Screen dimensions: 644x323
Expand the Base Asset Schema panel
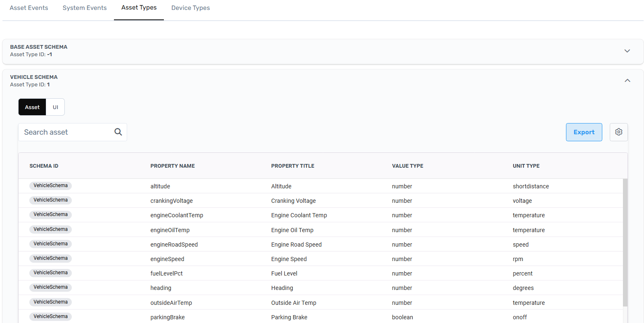point(627,51)
